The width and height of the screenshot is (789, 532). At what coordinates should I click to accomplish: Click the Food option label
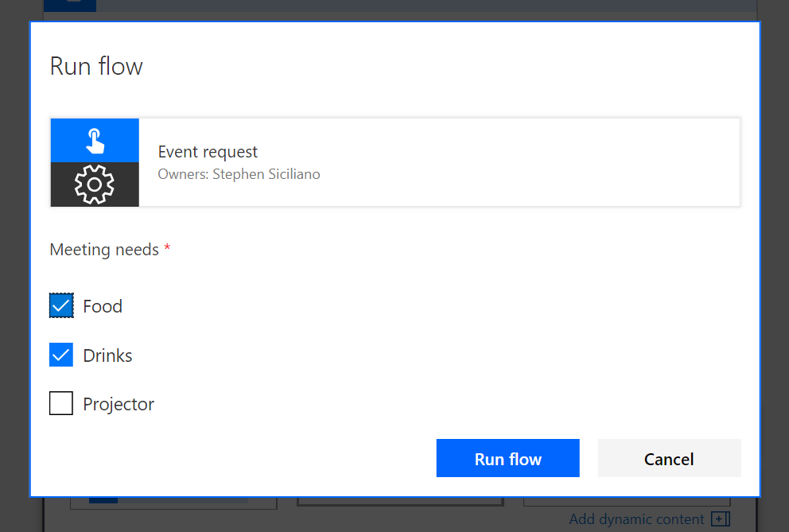[103, 306]
